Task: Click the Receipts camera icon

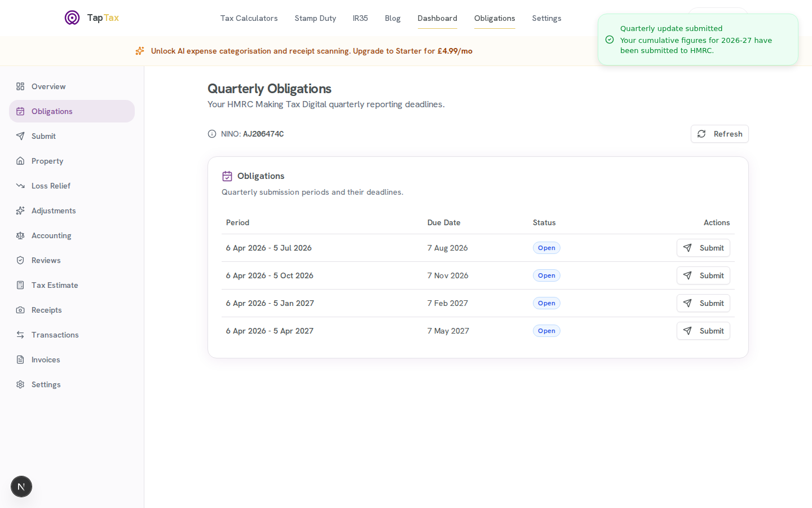Action: [x=20, y=310]
